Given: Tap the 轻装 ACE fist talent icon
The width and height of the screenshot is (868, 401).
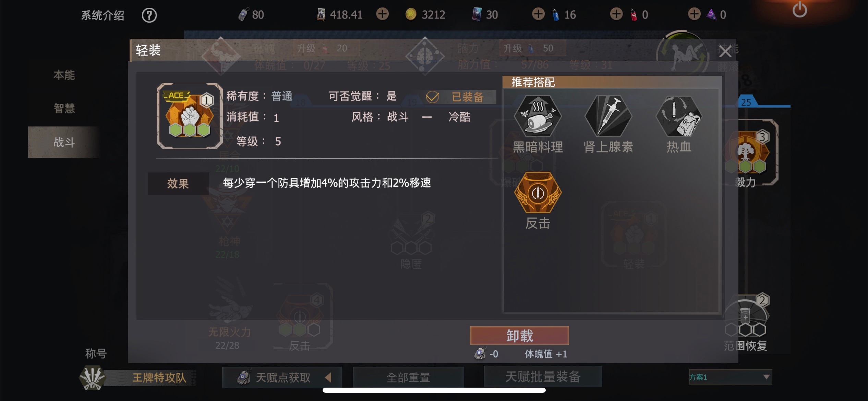Looking at the screenshot, I should (190, 116).
